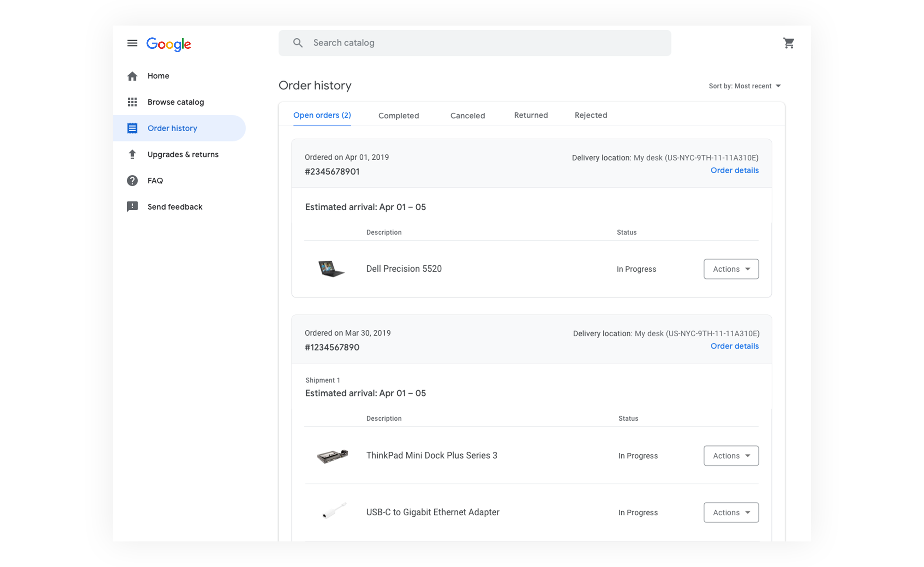Open Actions dropdown for Dell Precision 5520

click(x=731, y=269)
